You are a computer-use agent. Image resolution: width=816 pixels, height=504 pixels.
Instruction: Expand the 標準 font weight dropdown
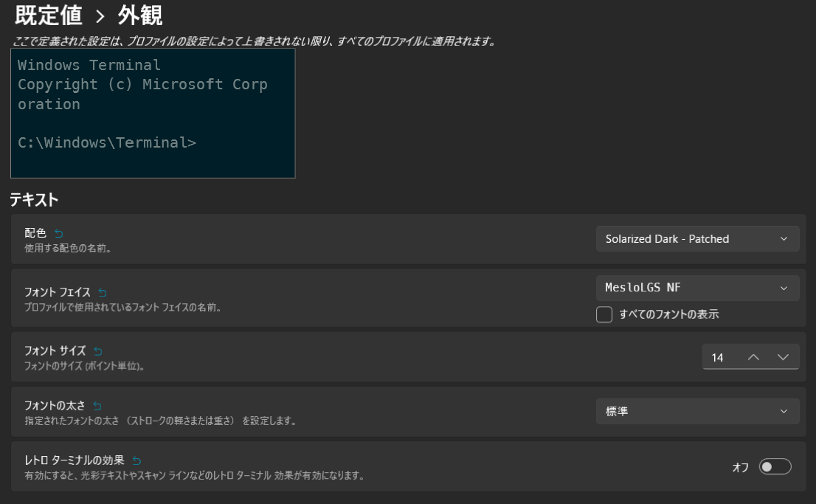coord(697,411)
